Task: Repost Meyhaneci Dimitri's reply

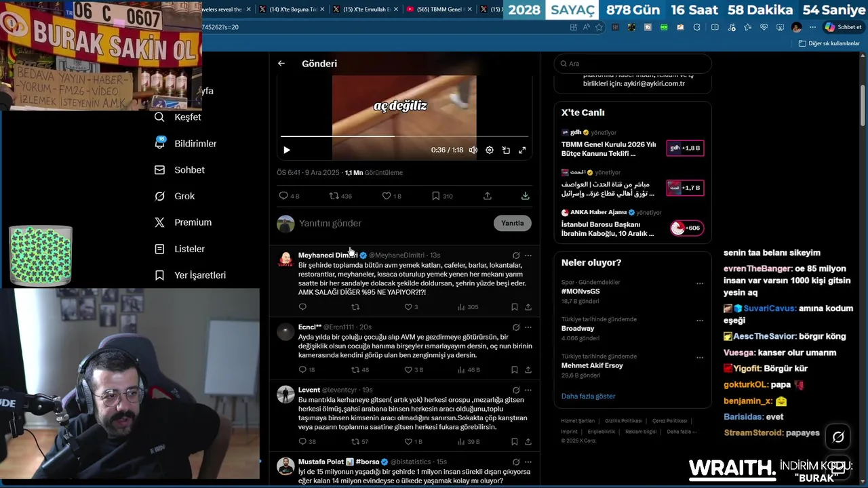Action: [355, 307]
